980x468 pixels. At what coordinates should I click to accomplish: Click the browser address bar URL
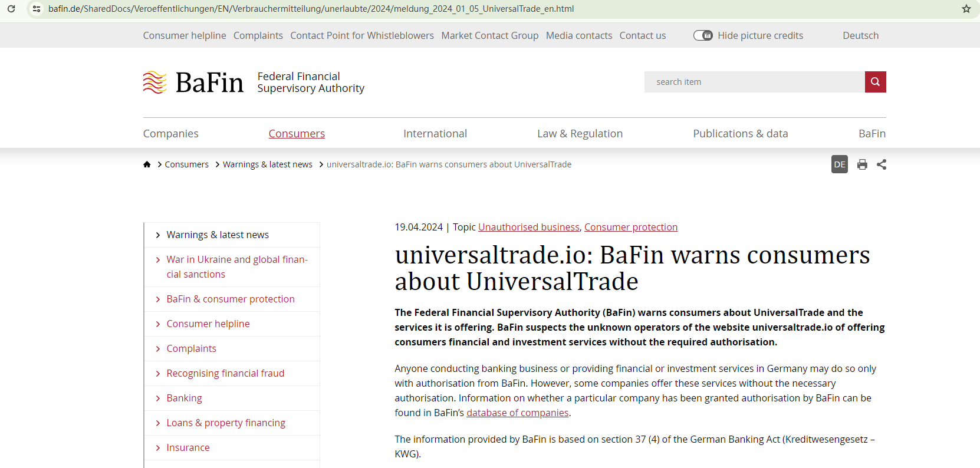pyautogui.click(x=311, y=9)
